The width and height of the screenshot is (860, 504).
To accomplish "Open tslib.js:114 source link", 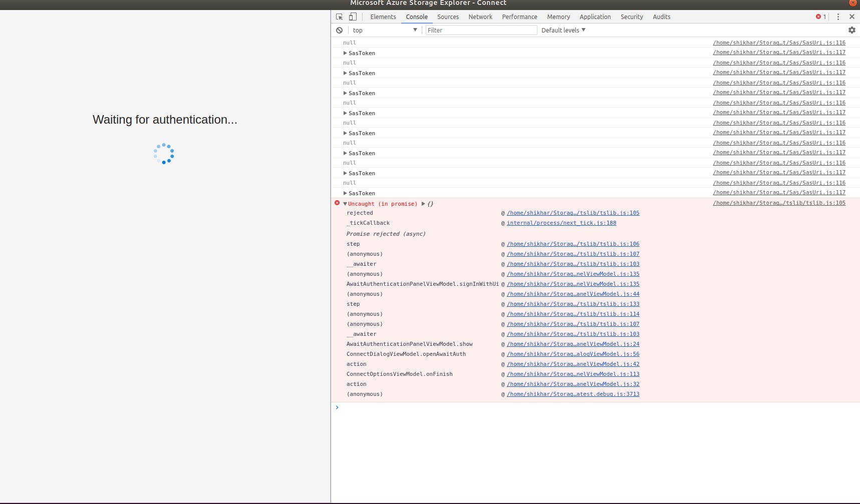I will tap(573, 314).
